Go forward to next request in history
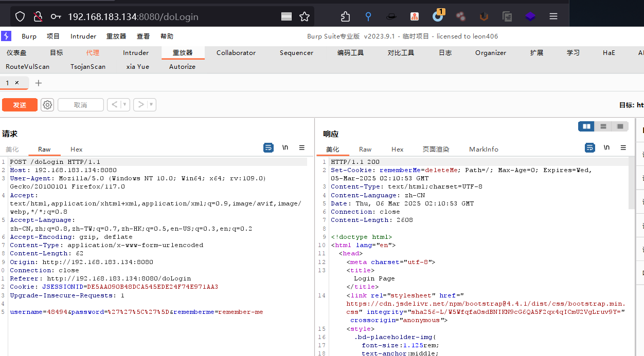This screenshot has height=356, width=644. [140, 105]
